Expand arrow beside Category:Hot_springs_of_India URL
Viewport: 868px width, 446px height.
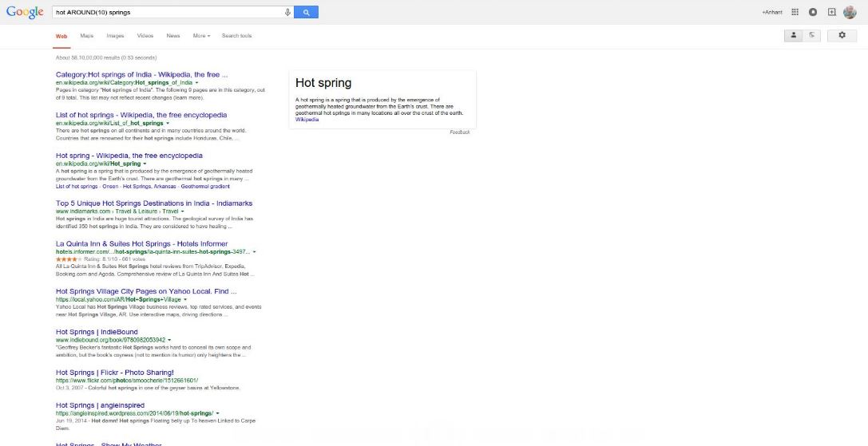tap(196, 83)
